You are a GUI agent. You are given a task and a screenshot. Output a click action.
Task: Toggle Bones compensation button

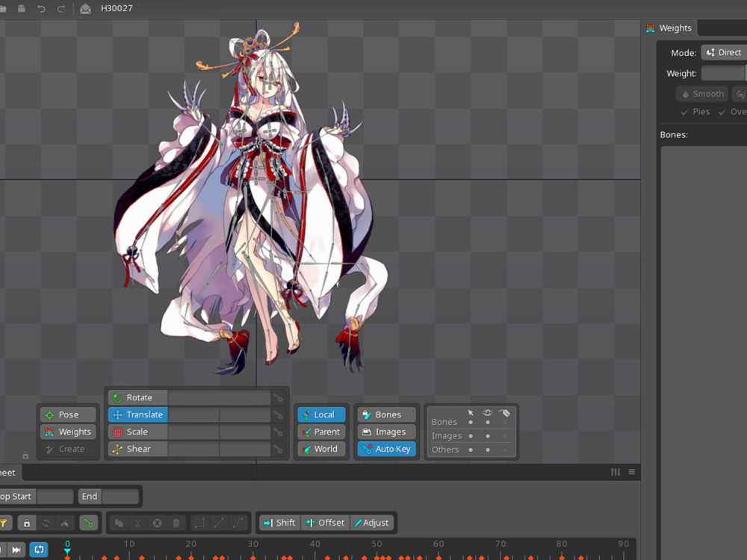tap(386, 414)
